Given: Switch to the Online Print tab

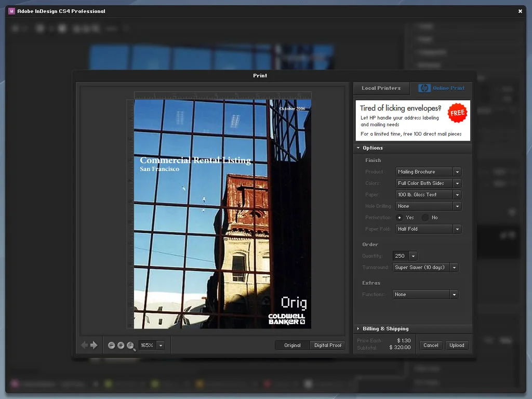Looking at the screenshot, I should 441,88.
